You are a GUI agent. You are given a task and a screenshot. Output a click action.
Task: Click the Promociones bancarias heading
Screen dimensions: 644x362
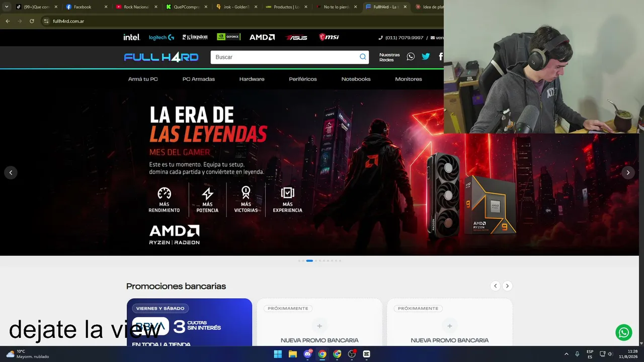[x=176, y=286]
